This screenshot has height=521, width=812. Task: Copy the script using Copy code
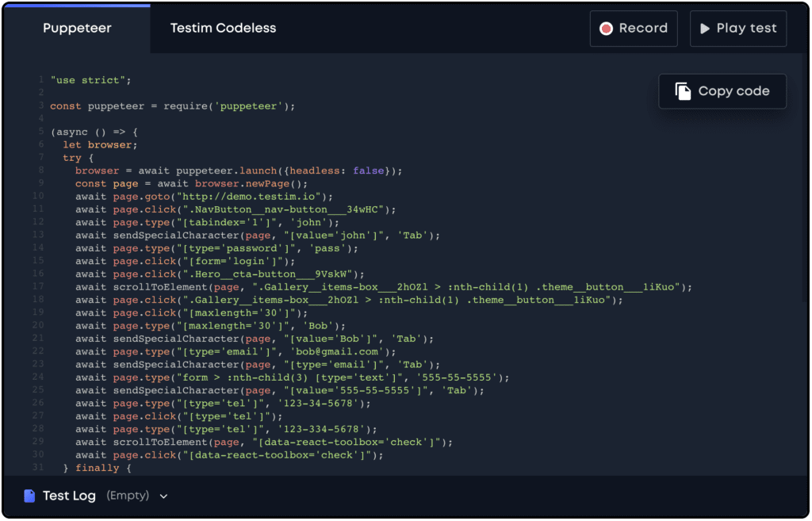coord(722,91)
